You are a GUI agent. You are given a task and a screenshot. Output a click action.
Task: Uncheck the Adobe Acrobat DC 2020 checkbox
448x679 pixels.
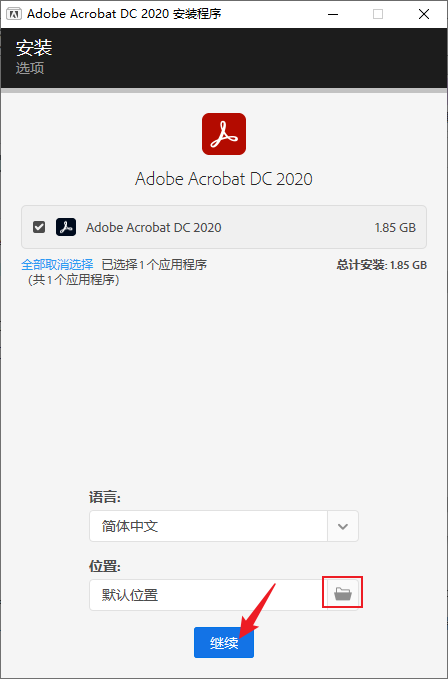(x=39, y=227)
